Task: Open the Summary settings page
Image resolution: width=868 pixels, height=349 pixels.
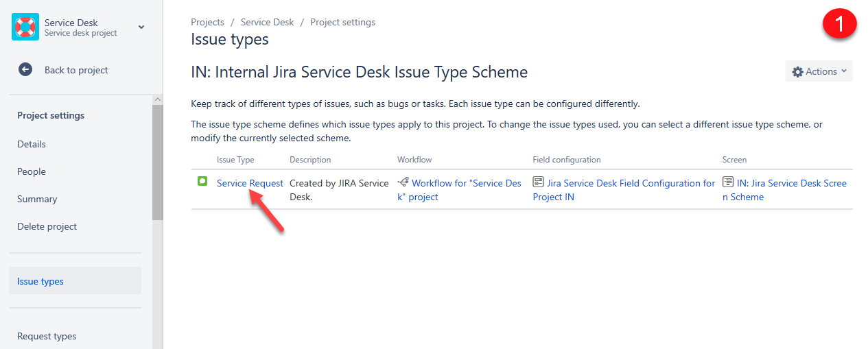Action: click(x=37, y=199)
